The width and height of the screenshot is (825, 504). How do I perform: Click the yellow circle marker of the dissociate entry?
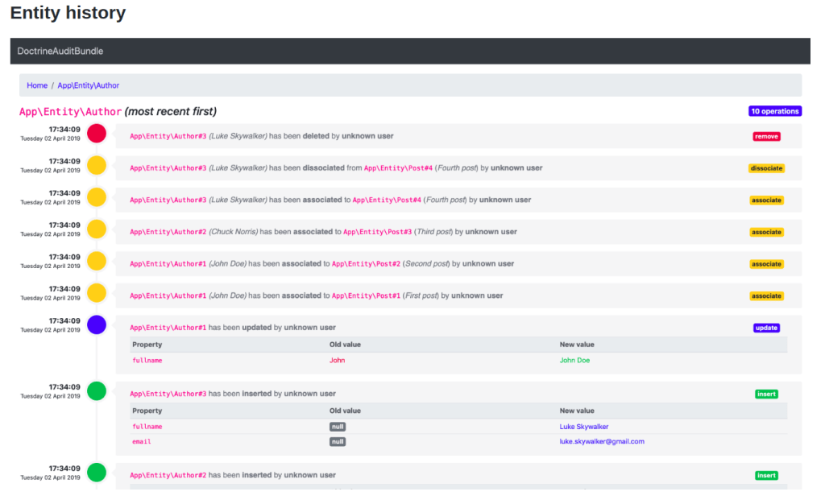click(97, 166)
